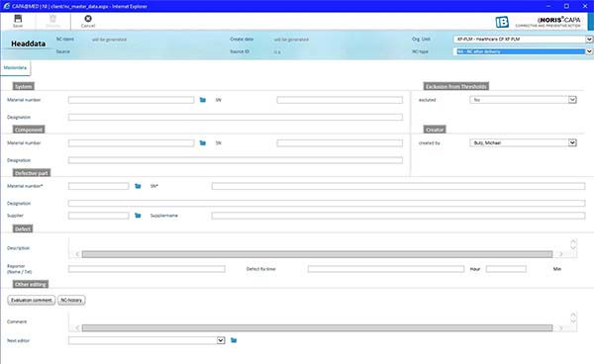Open Defective part material lookup folder icon
Screen dimensions: 594x364
click(x=138, y=186)
